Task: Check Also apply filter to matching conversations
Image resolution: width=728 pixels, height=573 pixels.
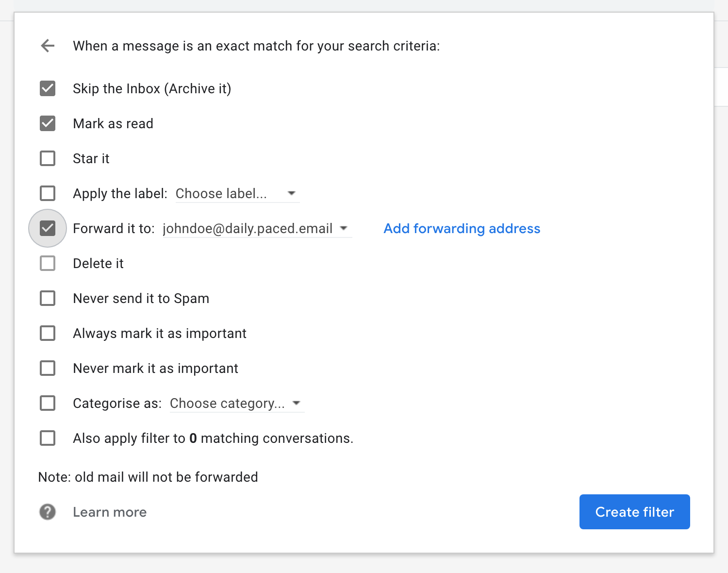Action: [47, 438]
